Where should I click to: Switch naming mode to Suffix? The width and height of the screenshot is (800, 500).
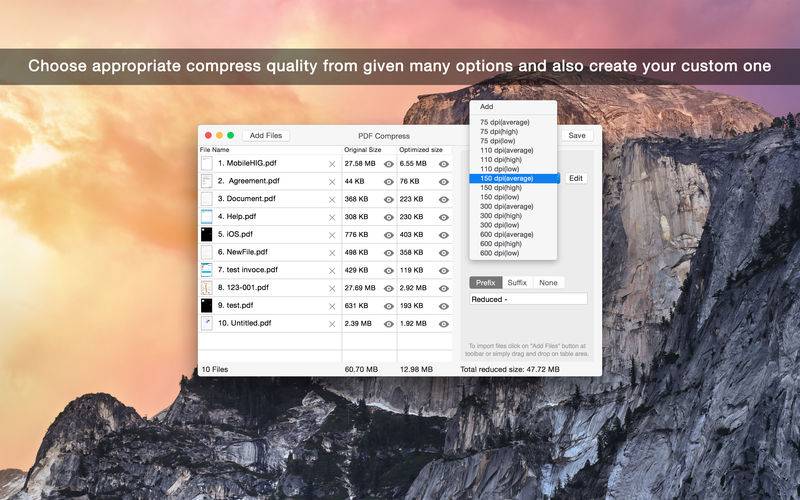pyautogui.click(x=517, y=283)
